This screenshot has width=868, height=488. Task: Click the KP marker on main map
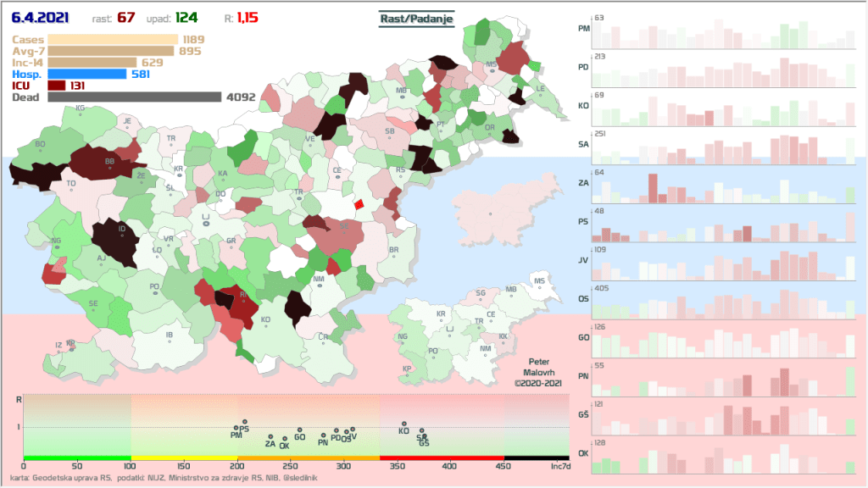pyautogui.click(x=71, y=344)
